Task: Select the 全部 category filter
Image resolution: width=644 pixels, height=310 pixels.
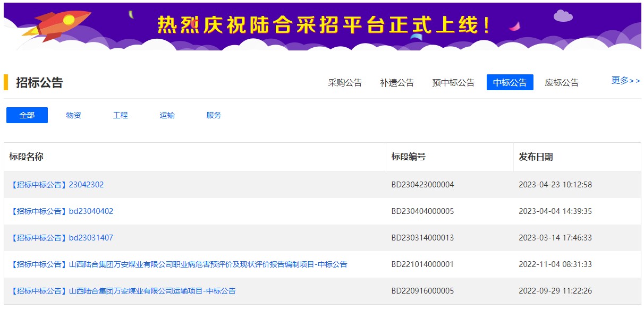Action: [x=27, y=115]
